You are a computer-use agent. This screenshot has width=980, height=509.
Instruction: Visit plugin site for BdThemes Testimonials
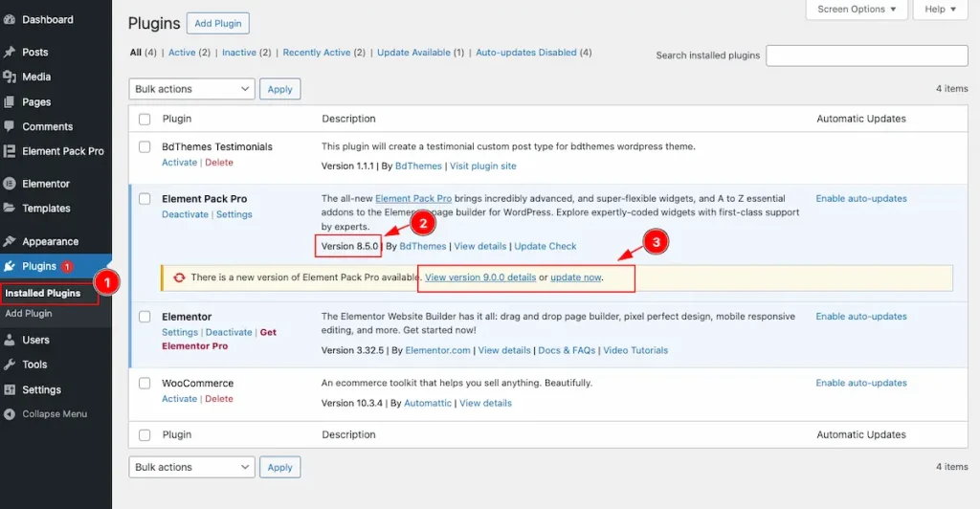[x=483, y=166]
